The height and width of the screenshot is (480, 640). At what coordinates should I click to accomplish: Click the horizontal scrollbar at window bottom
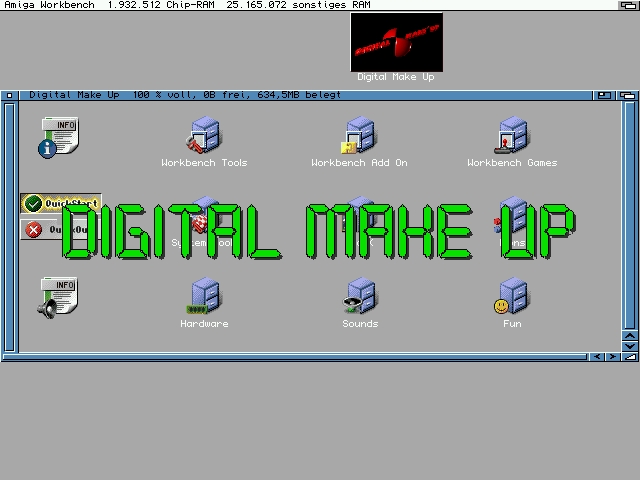tap(295, 357)
